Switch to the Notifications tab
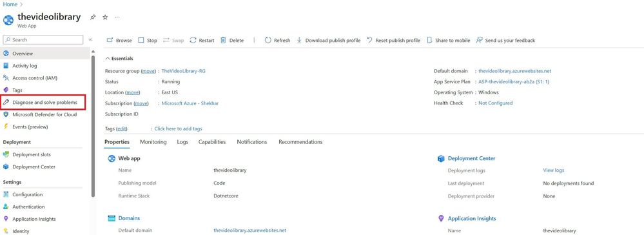The width and height of the screenshot is (644, 235). pyautogui.click(x=252, y=142)
